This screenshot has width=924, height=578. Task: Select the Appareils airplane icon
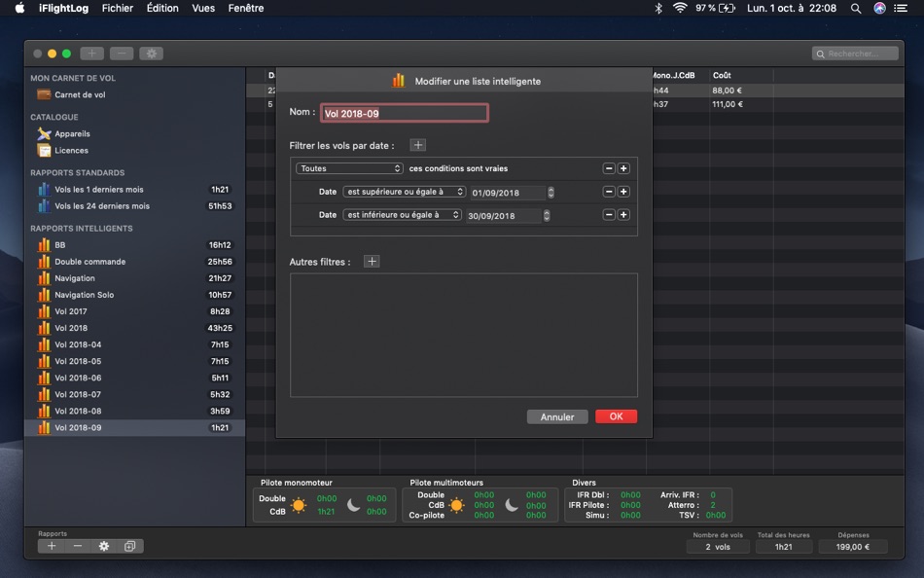pos(44,134)
